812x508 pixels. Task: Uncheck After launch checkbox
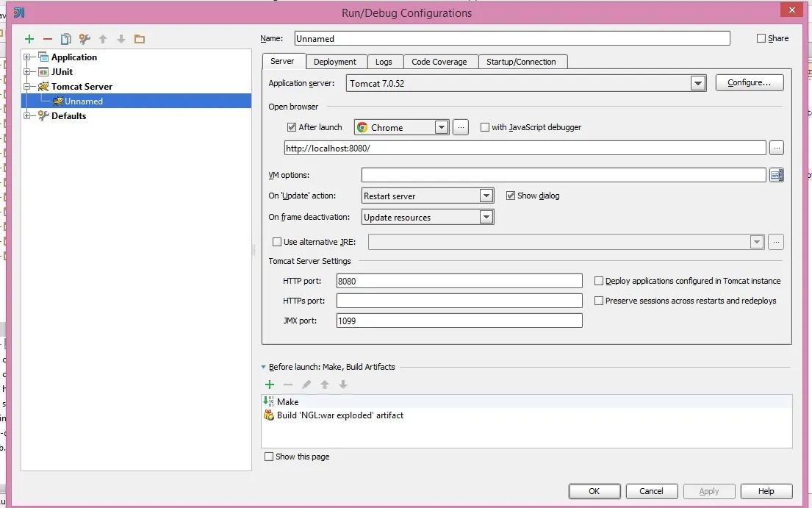[292, 127]
